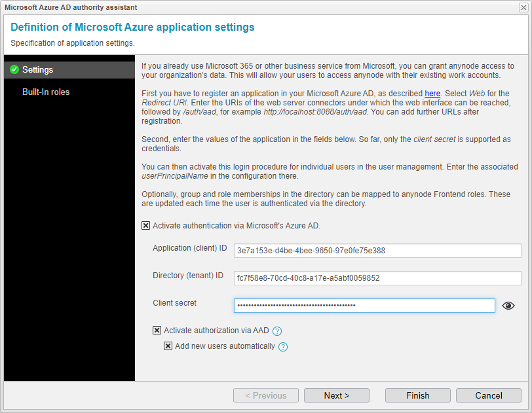The height and width of the screenshot is (413, 532).
Task: Click window title 'Microsoft Azure AD authority assistant'
Action: (71, 7)
